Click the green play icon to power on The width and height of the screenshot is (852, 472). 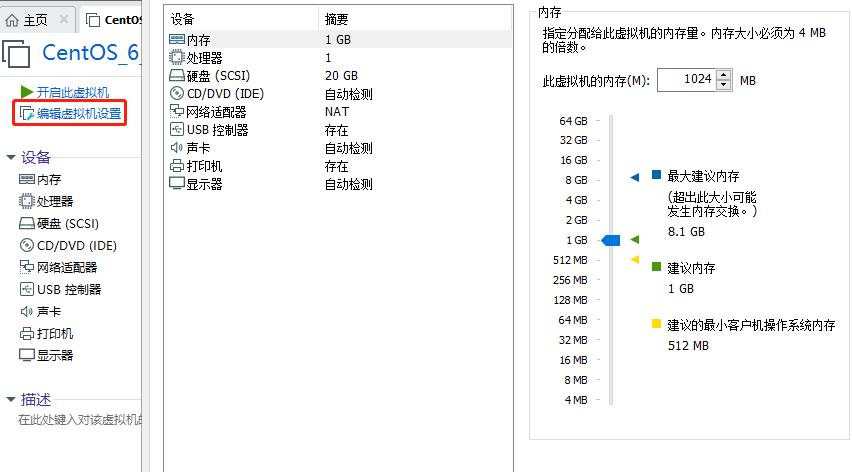[x=27, y=92]
